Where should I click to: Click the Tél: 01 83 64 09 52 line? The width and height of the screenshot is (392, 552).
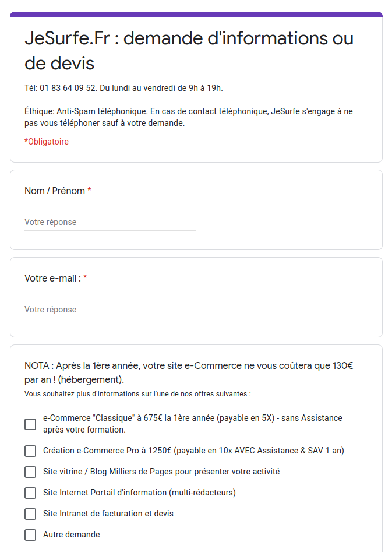pyautogui.click(x=123, y=89)
